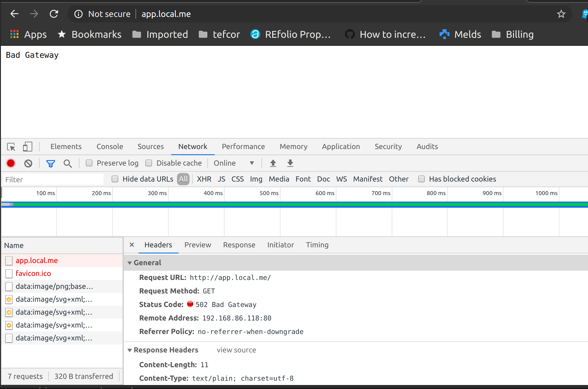Open the network filter bar
Screen dimensions: 588x389
point(50,163)
